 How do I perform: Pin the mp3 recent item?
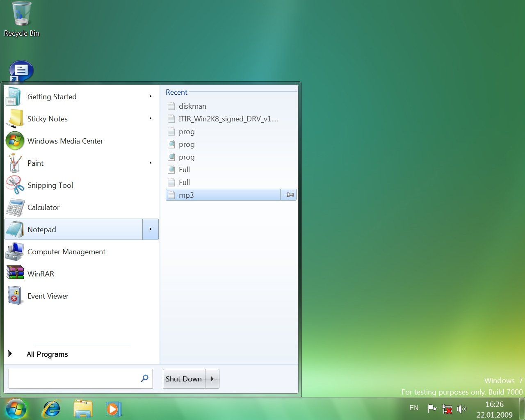[289, 195]
